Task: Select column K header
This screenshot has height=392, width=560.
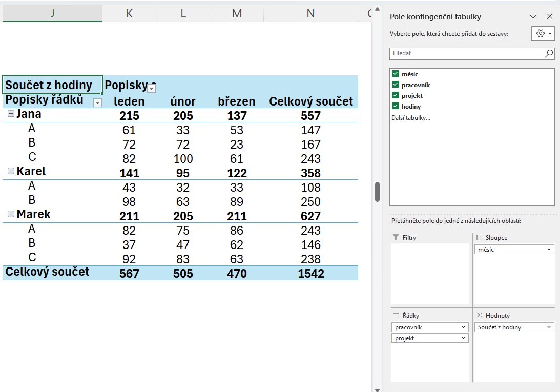Action: coord(129,14)
